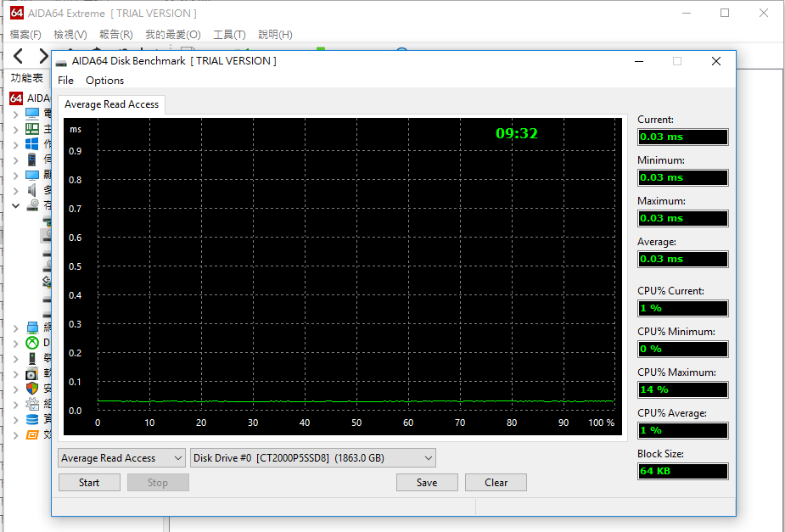
Task: Open the Average Read Access test dropdown
Action: click(x=121, y=458)
